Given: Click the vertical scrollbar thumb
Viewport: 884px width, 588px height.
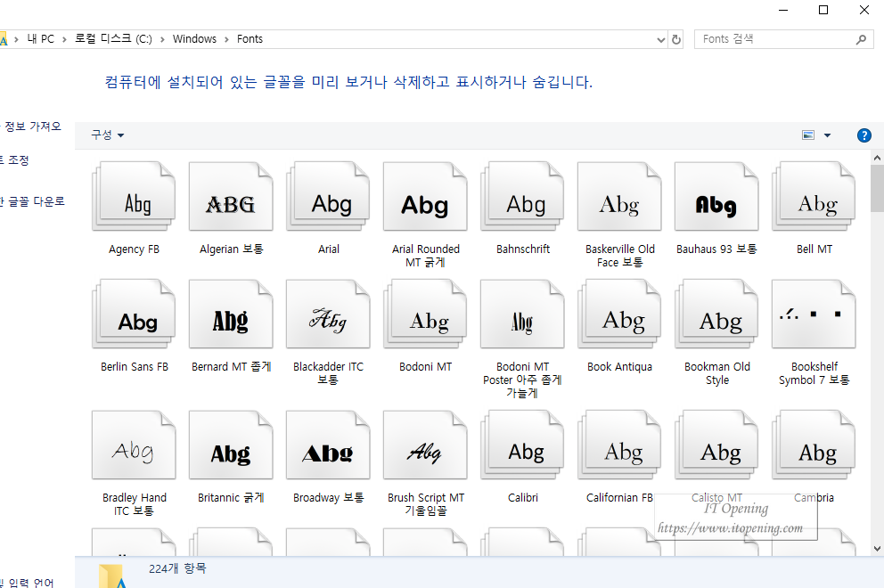Looking at the screenshot, I should click(877, 188).
